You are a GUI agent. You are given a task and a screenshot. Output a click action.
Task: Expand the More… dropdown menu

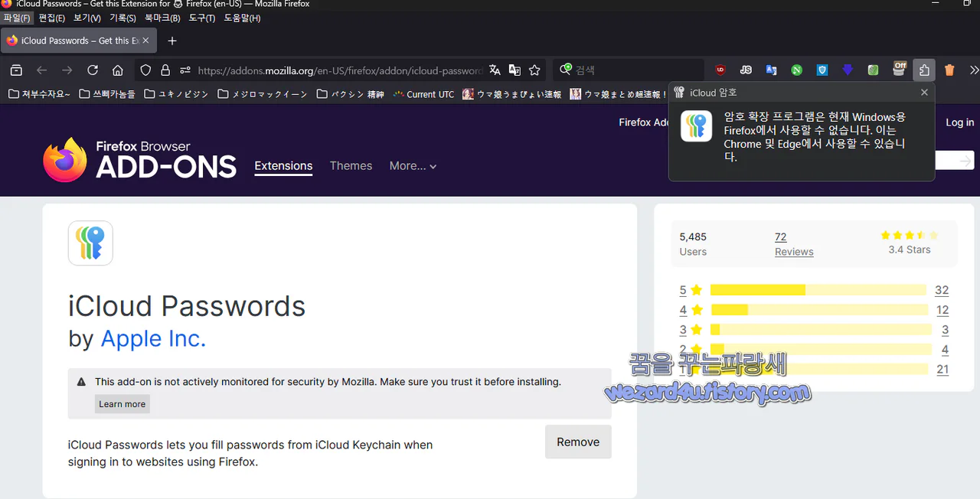(413, 166)
